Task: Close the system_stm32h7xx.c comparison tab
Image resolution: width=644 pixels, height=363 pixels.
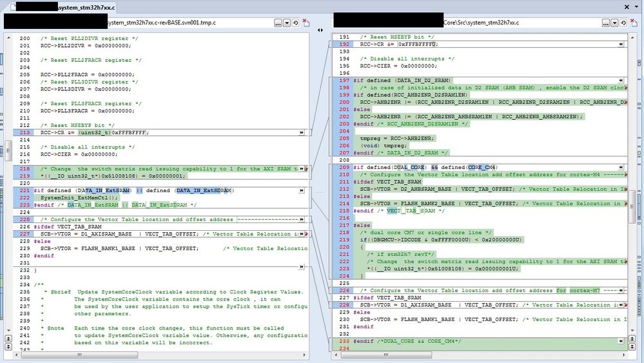Action: 627,6
